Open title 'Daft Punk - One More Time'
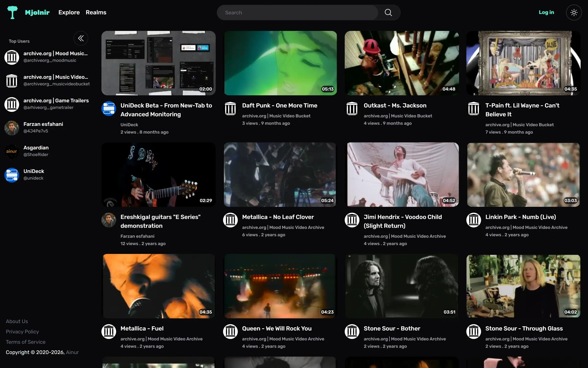Image resolution: width=588 pixels, height=368 pixels. (280, 105)
